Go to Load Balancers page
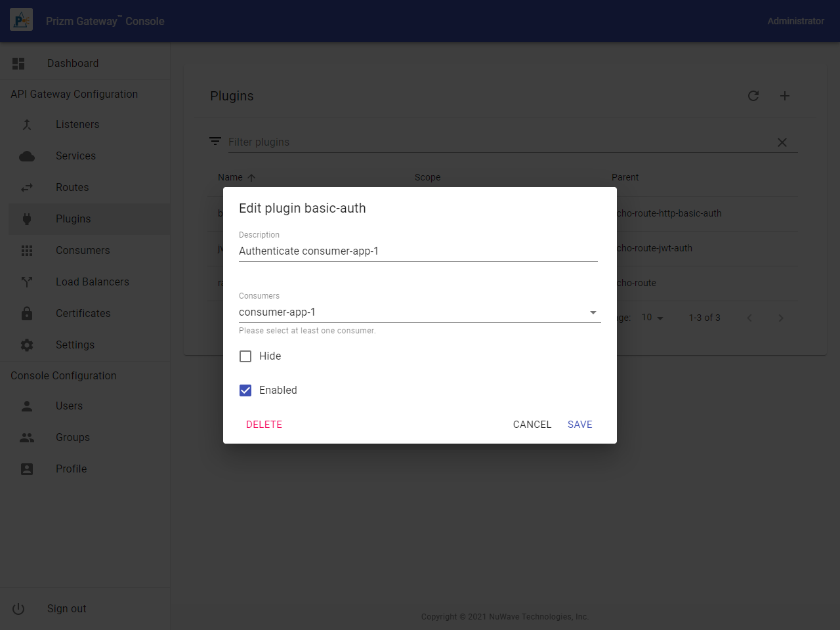Screen dimensions: 840x630 (92, 282)
